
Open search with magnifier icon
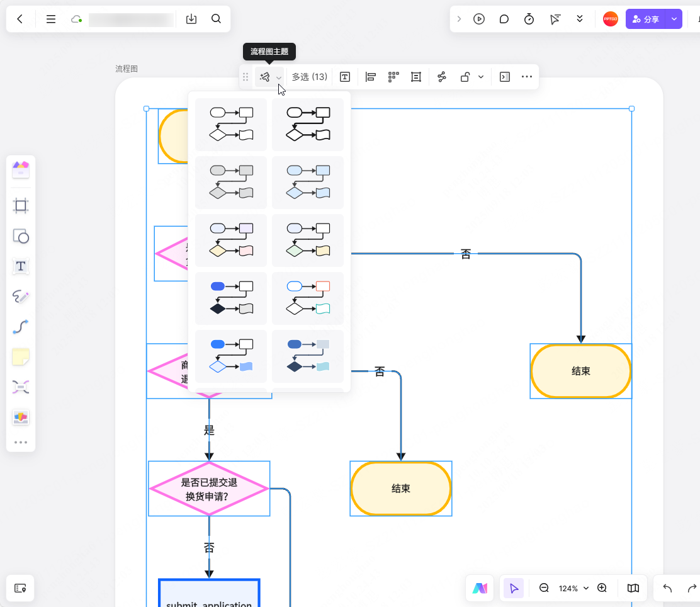[x=216, y=19]
